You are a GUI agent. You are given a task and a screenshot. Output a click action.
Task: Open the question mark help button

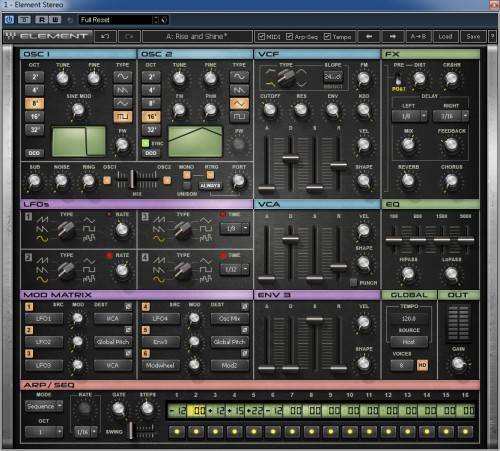click(492, 36)
